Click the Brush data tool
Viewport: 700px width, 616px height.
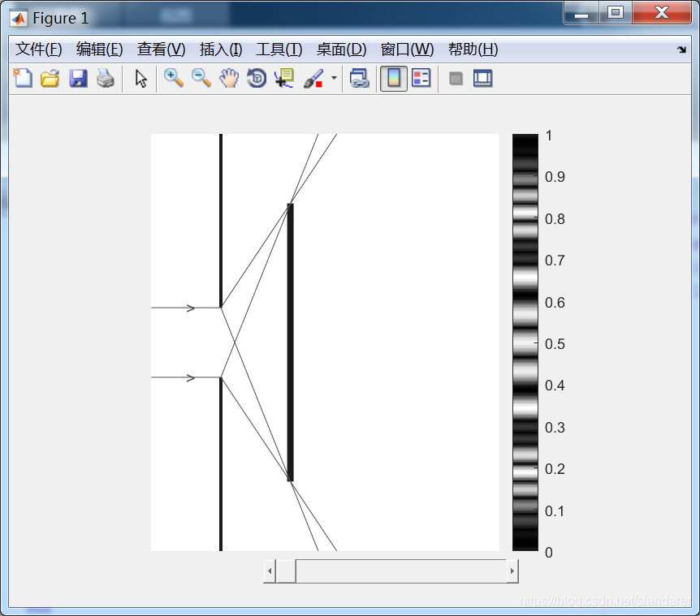click(x=313, y=79)
